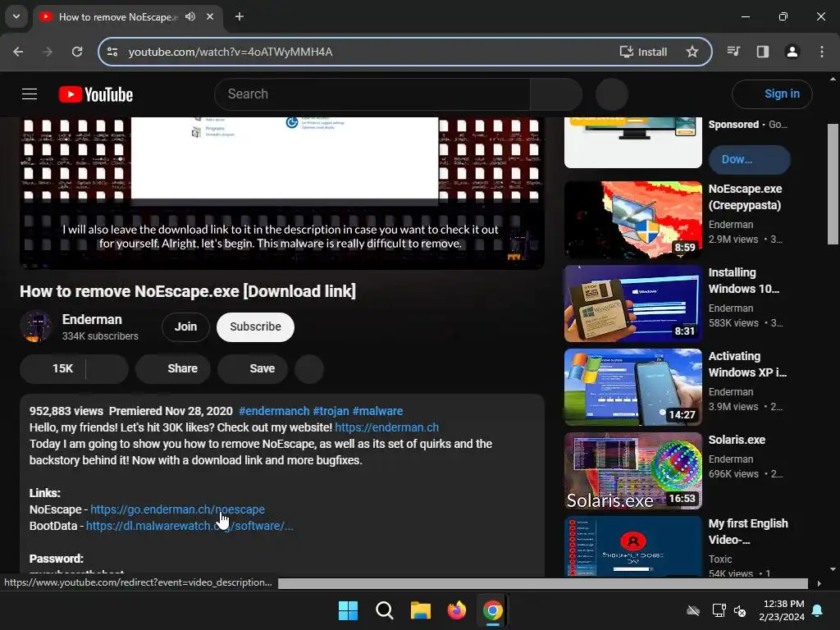Go back to the previous page
The width and height of the screenshot is (840, 630).
click(18, 52)
